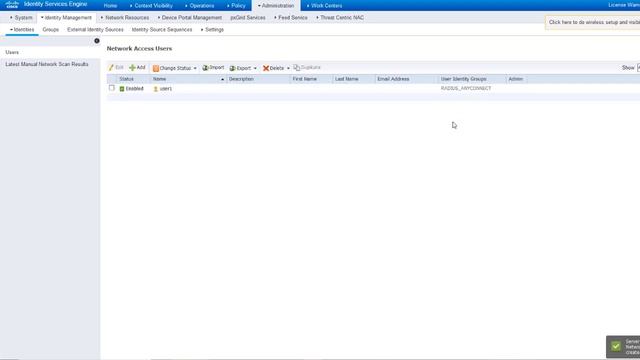The image size is (640, 360).
Task: Click the First Name column header
Action: click(x=304, y=79)
